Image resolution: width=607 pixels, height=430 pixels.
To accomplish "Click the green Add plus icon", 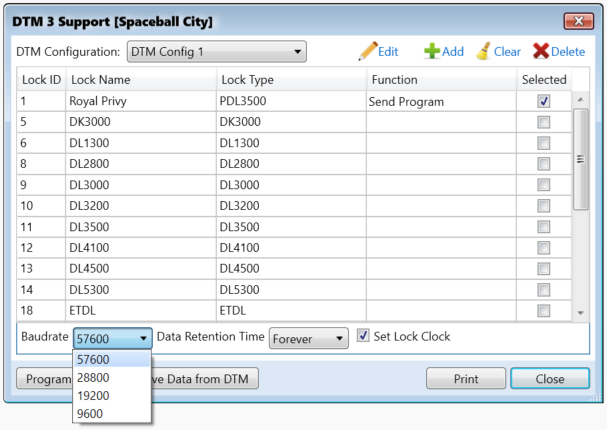I will [432, 51].
